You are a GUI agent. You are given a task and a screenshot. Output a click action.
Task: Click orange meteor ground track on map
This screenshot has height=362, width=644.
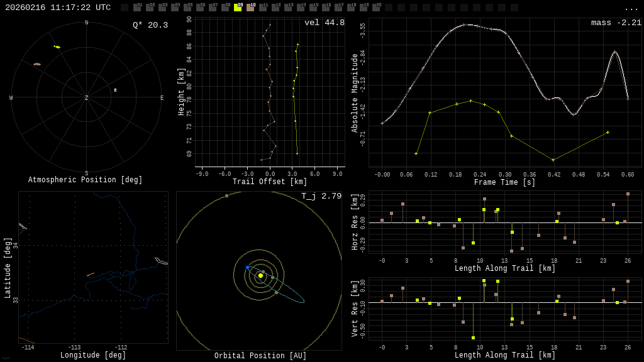(90, 275)
